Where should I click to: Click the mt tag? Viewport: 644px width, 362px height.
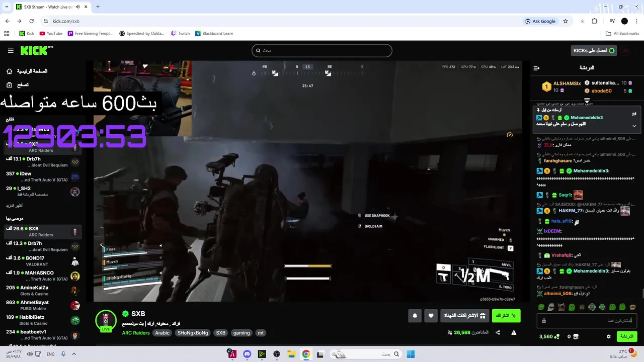(x=261, y=333)
